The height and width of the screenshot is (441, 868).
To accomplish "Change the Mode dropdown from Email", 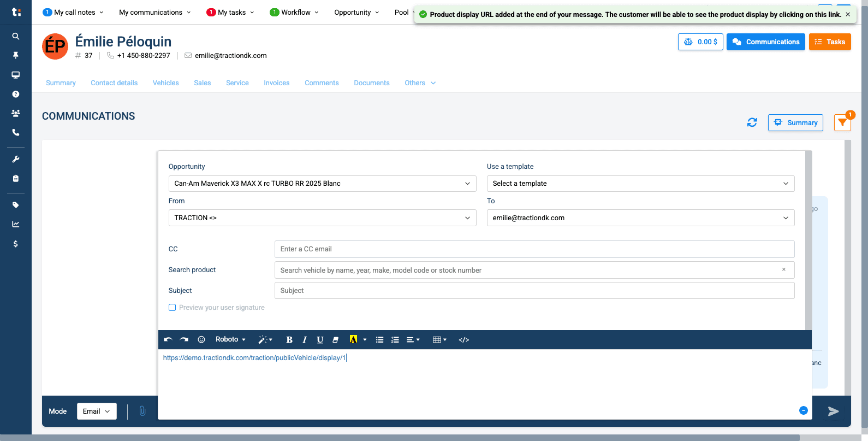I will (x=97, y=411).
